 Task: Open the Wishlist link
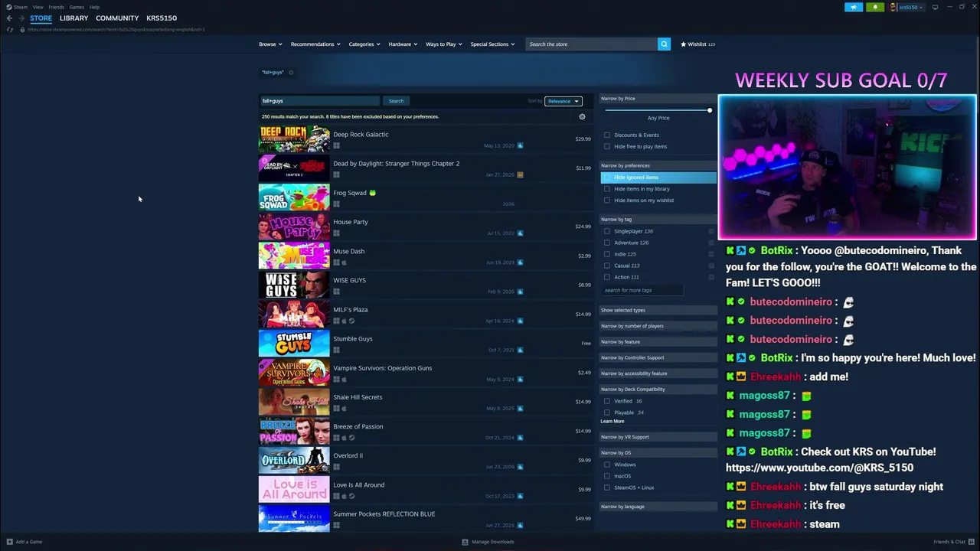[x=697, y=44]
